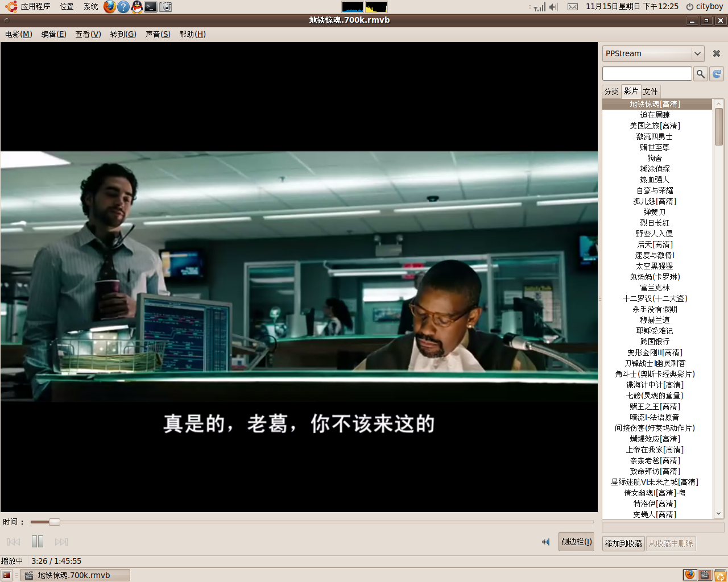
Task: Click the player volume speaker button
Action: (x=546, y=542)
